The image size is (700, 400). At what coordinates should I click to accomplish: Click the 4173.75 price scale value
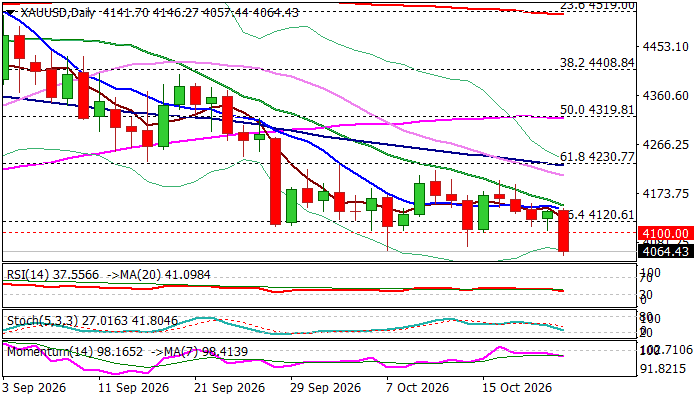(666, 194)
